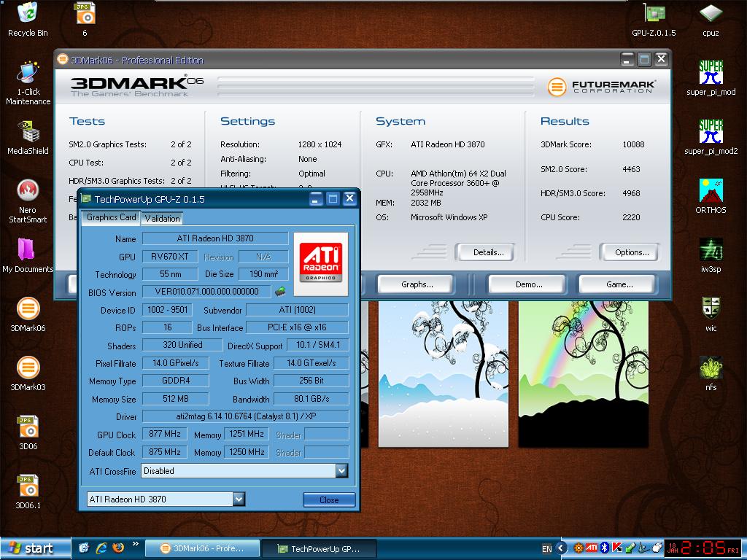Click the Safely Remove Hardware tray icon
The image size is (747, 560).
pos(630,548)
